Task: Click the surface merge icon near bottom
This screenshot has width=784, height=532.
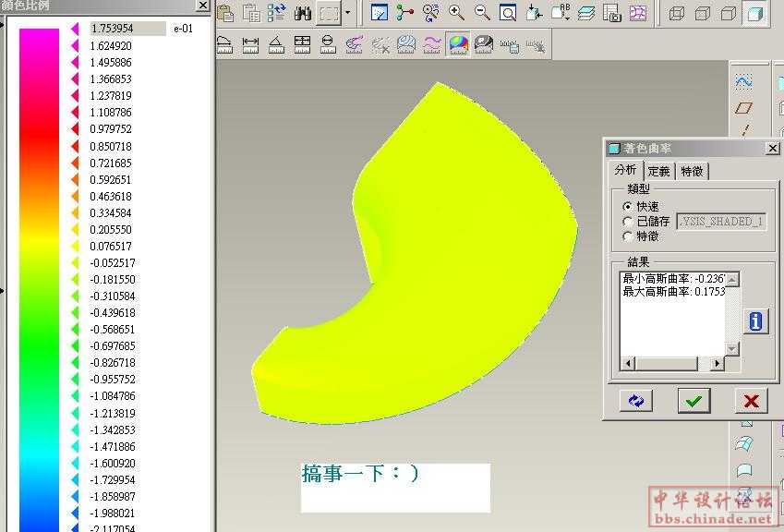Action: coord(744,443)
